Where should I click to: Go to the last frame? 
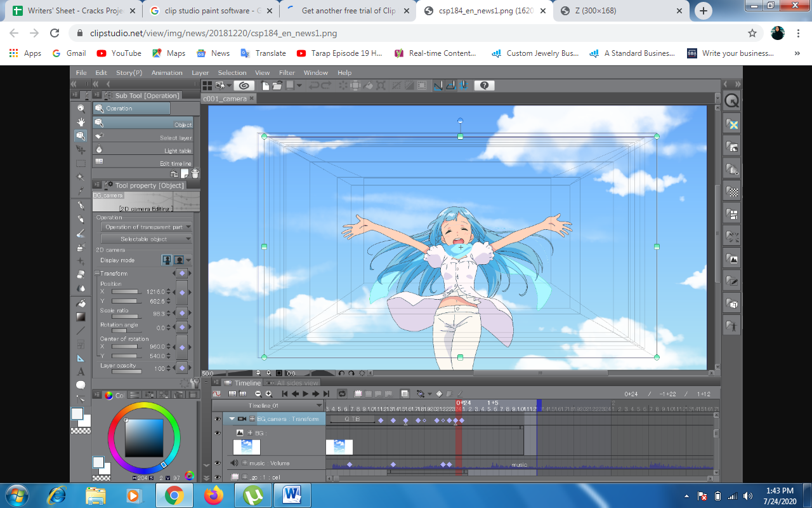[326, 394]
